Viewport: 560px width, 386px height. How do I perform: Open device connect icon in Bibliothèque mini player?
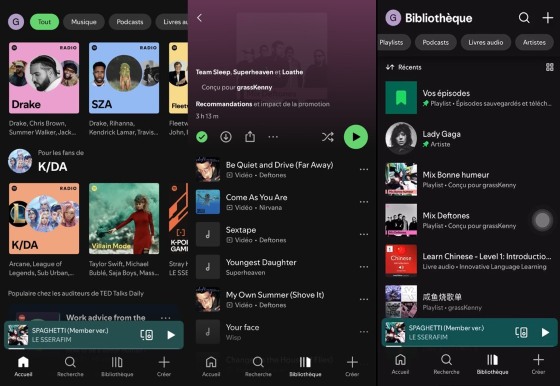(x=521, y=332)
